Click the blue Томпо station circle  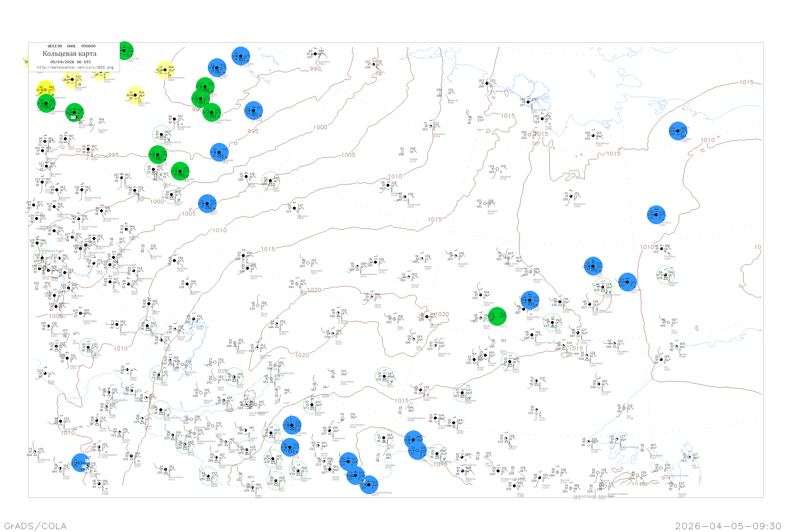click(593, 266)
